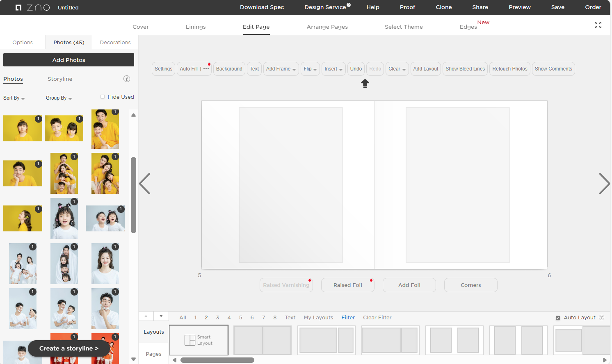
Task: Click the Text toolbar button
Action: [254, 69]
